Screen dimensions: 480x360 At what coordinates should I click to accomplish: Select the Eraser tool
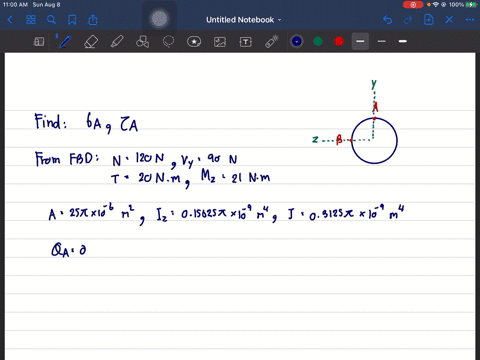pyautogui.click(x=91, y=42)
